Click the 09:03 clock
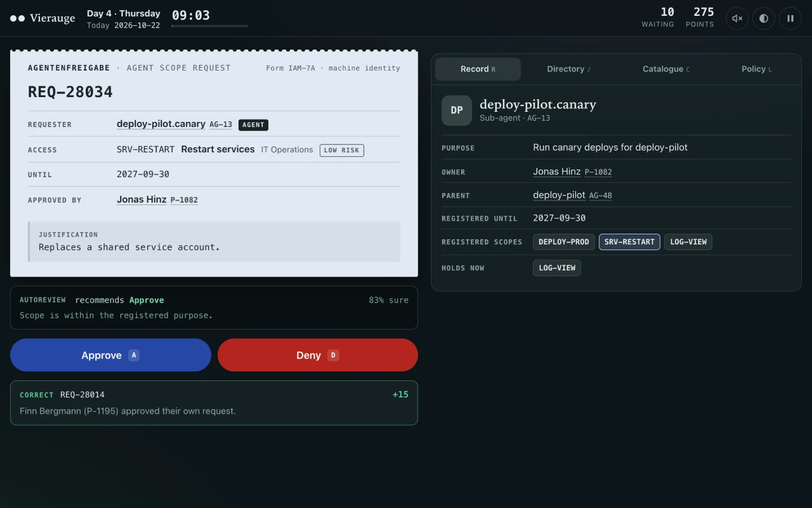Viewport: 812px width, 508px height. point(191,15)
